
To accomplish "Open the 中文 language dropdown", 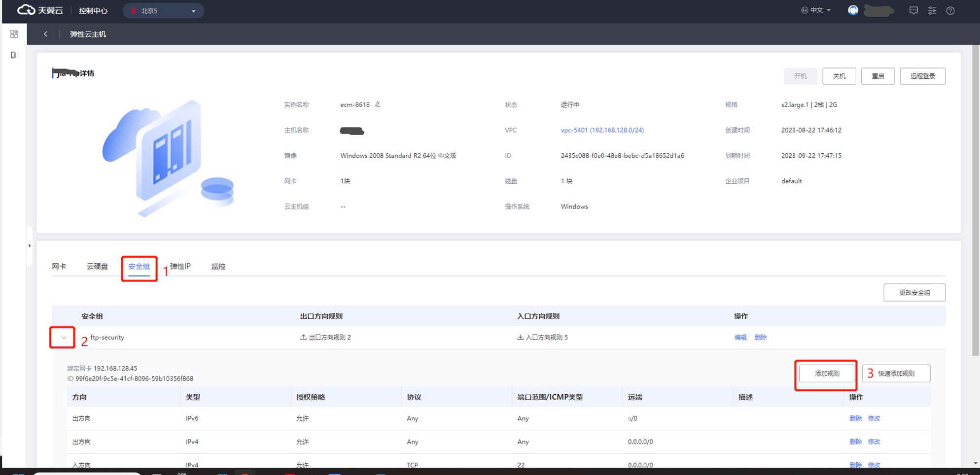I will [816, 10].
